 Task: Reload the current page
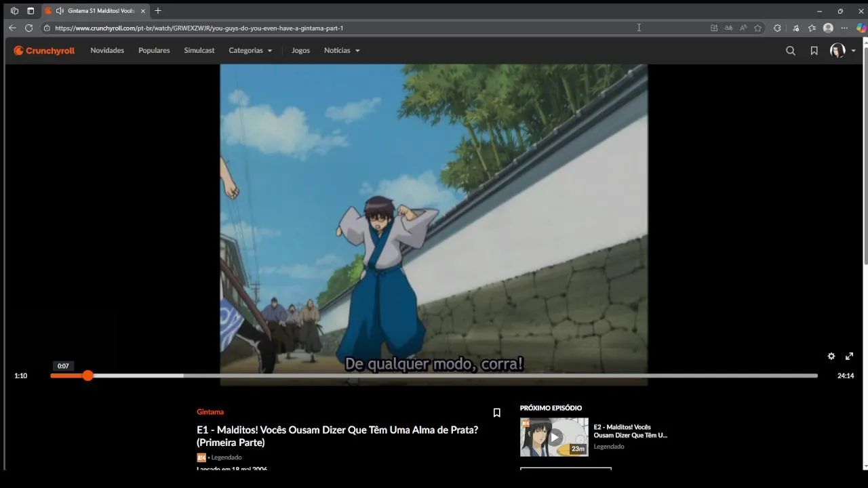[x=28, y=28]
